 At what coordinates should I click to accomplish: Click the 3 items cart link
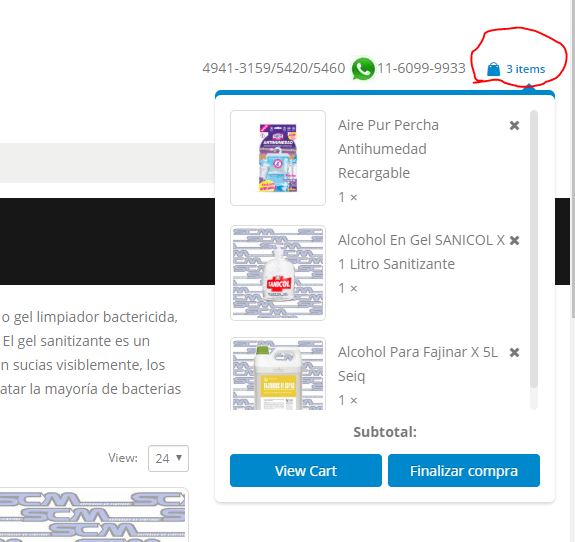[x=525, y=69]
